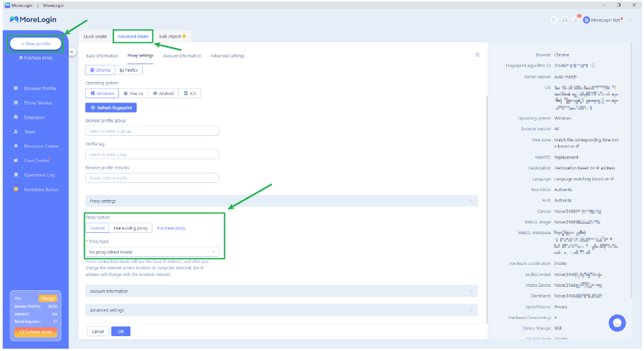Go to Basic information section tab
The width and height of the screenshot is (644, 351).
tap(102, 56)
